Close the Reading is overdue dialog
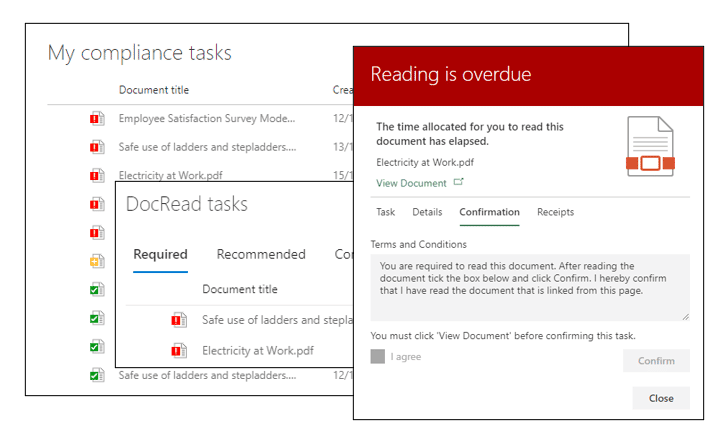Image resolution: width=727 pixels, height=444 pixels. [660, 398]
